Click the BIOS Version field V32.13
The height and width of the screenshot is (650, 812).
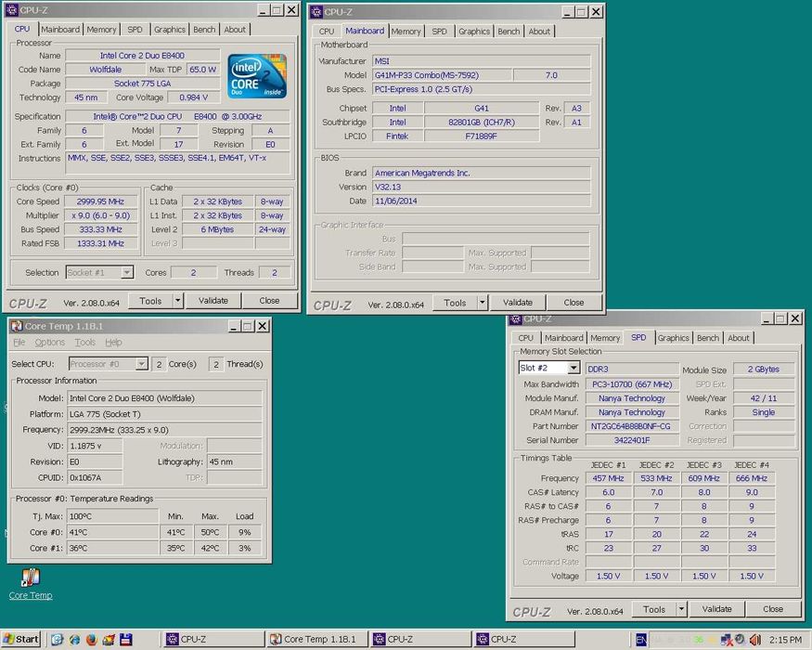click(x=481, y=187)
